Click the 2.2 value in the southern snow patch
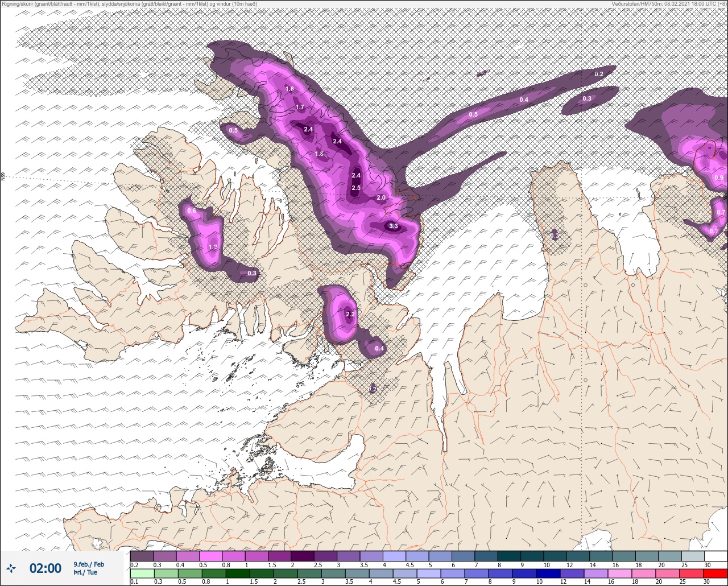The height and width of the screenshot is (586, 728). tap(350, 314)
